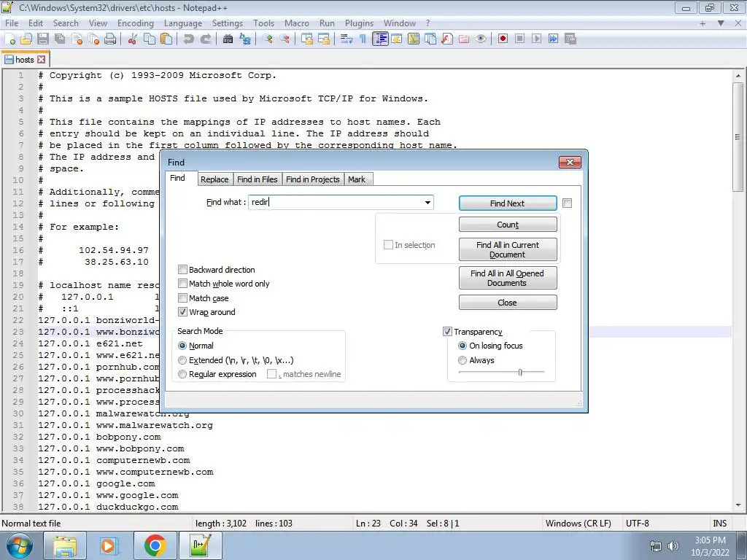Enable Backward direction checkbox
The width and height of the screenshot is (747, 560).
point(182,270)
